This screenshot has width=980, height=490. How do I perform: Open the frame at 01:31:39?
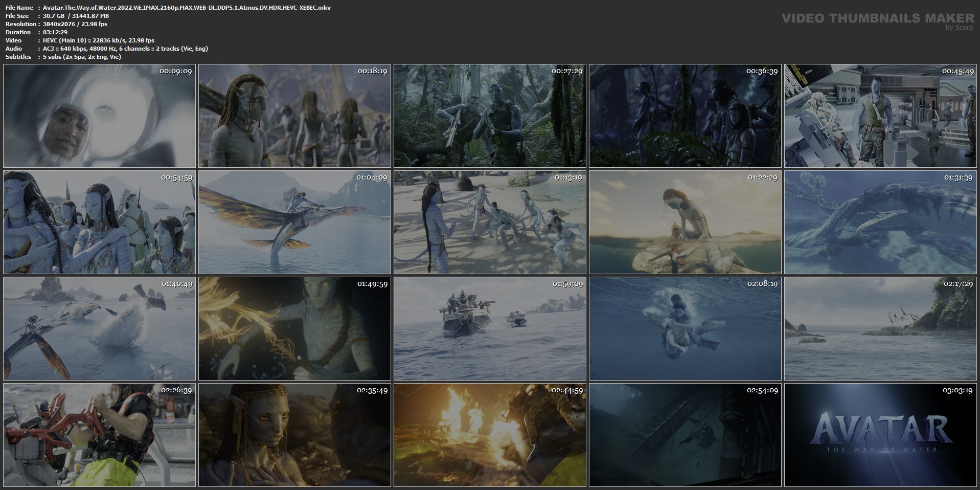coord(880,222)
